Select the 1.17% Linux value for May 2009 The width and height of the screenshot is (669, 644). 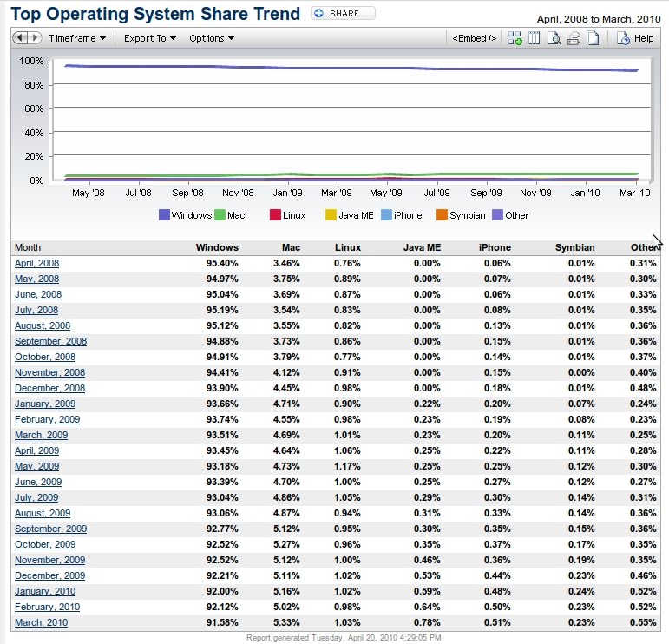point(347,466)
